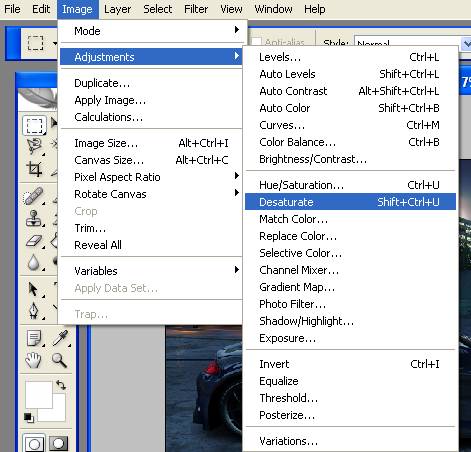Image resolution: width=471 pixels, height=452 pixels.
Task: Choose Curves... adjustment
Action: [350, 125]
